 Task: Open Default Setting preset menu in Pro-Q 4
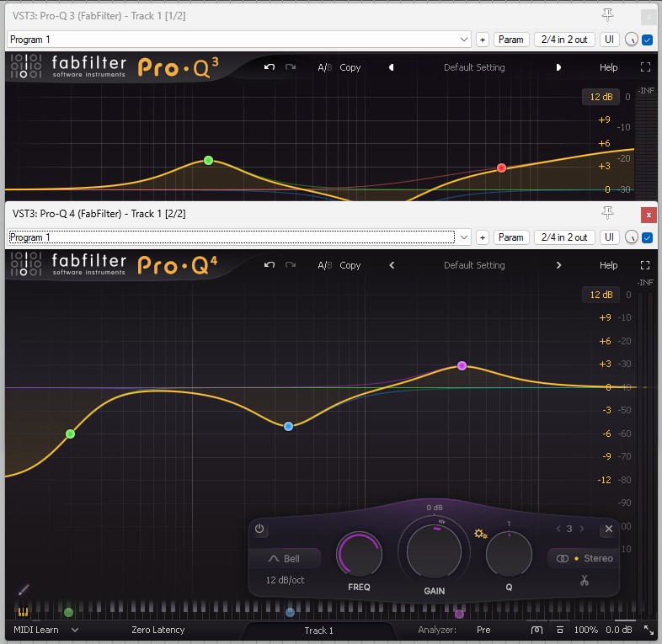pyautogui.click(x=474, y=265)
